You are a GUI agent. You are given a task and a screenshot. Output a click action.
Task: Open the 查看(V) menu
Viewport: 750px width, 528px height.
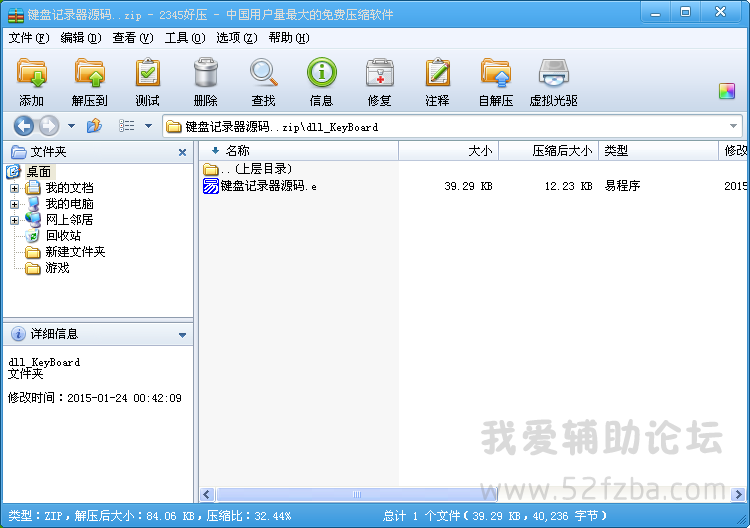pyautogui.click(x=132, y=38)
